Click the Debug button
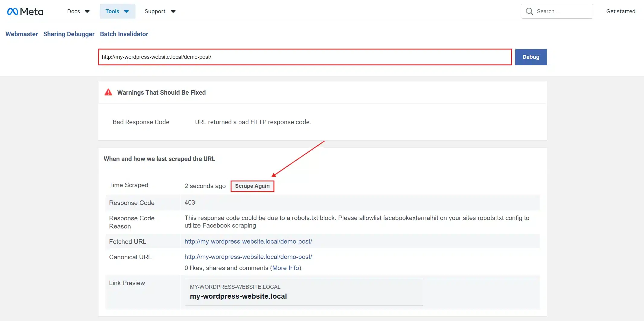The image size is (644, 321). coord(531,57)
